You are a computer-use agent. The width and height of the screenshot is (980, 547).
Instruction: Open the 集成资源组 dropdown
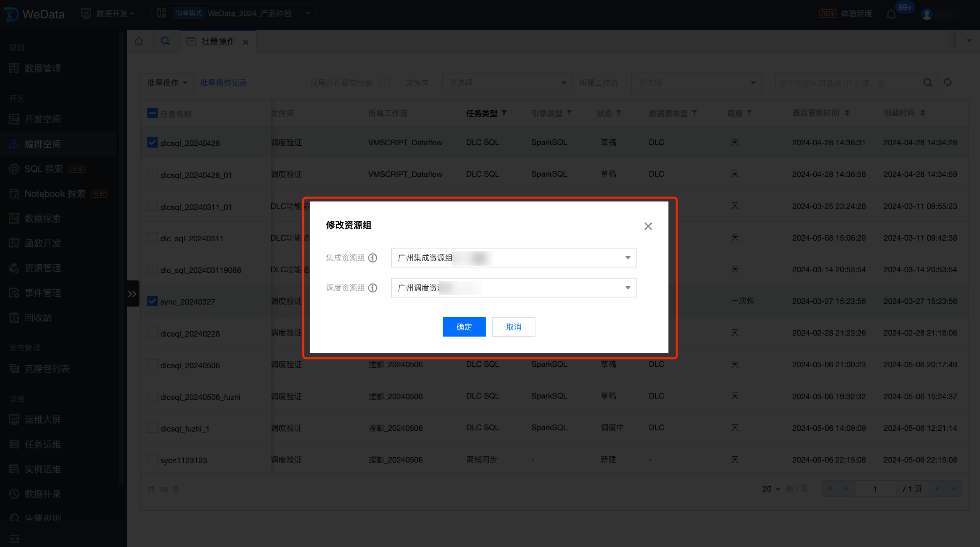513,258
